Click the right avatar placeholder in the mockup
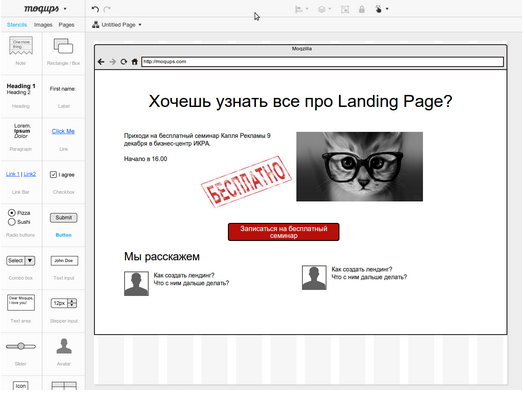524x393 pixels. click(314, 277)
